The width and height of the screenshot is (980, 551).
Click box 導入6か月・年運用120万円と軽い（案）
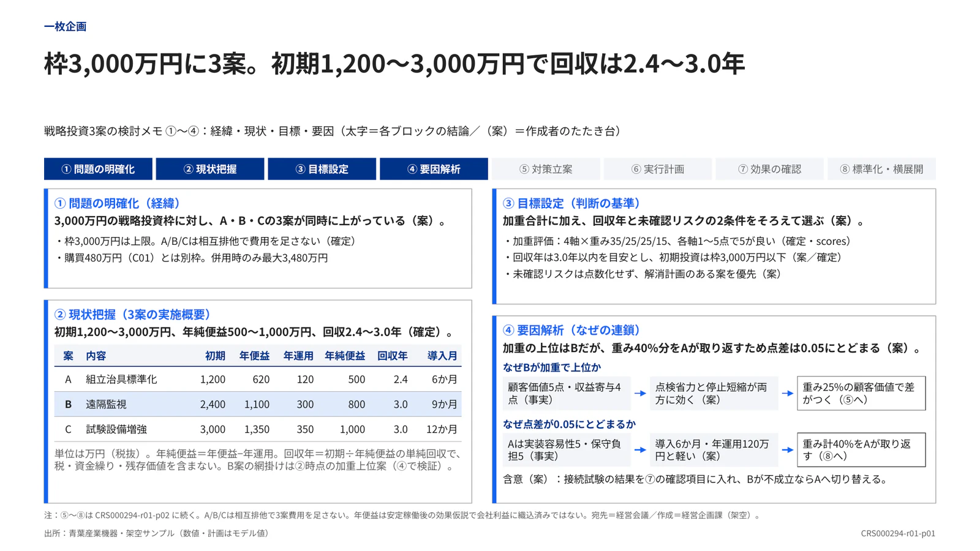pyautogui.click(x=714, y=450)
